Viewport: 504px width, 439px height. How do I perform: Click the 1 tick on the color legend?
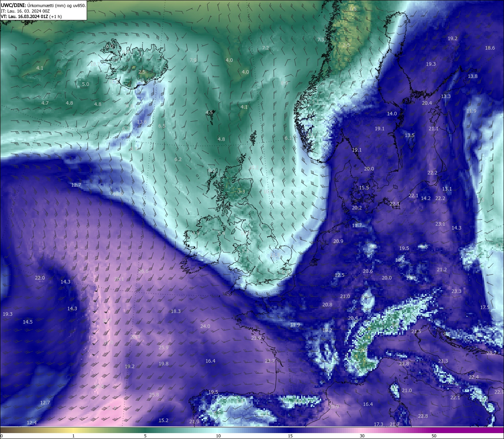coord(74,436)
